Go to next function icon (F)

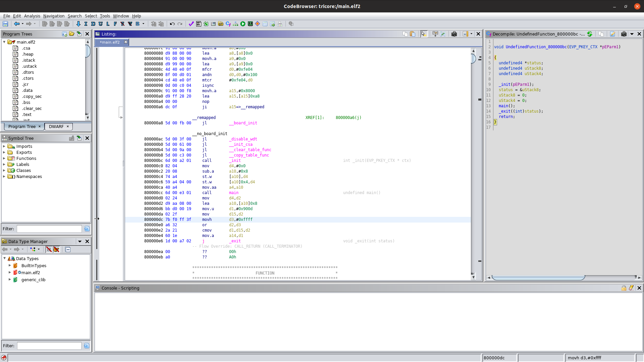coord(115,24)
